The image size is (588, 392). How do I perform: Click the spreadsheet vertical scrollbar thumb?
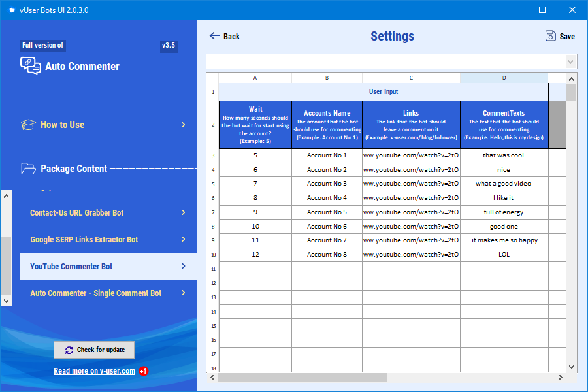571,93
